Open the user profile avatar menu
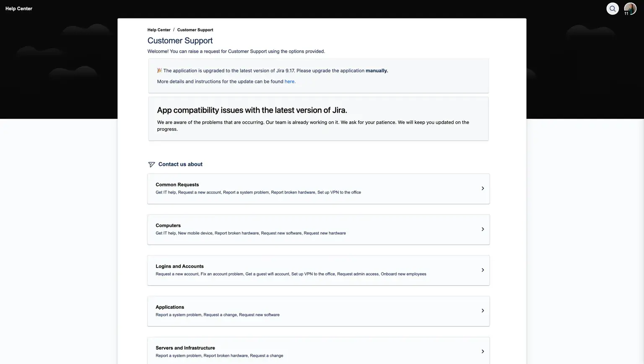This screenshot has height=364, width=644. pos(630,8)
